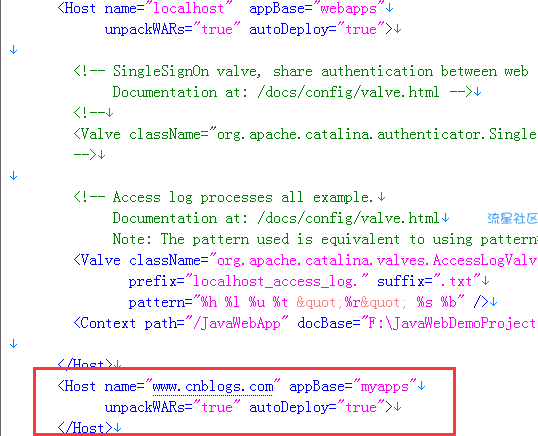Click the 'localhost' Host name value
The image size is (538, 436).
(188, 8)
